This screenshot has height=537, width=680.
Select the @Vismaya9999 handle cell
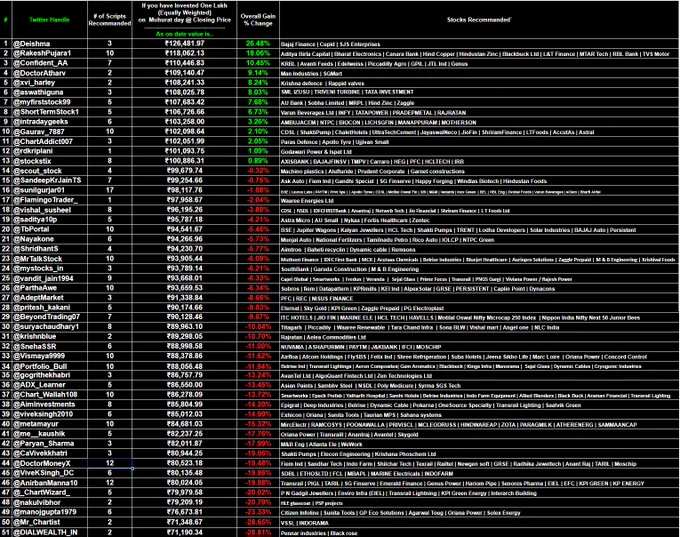click(50, 356)
